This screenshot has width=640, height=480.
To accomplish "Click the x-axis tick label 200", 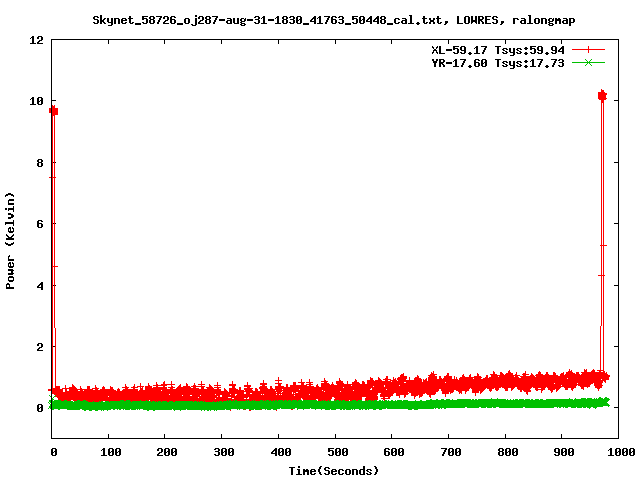I will tap(167, 452).
